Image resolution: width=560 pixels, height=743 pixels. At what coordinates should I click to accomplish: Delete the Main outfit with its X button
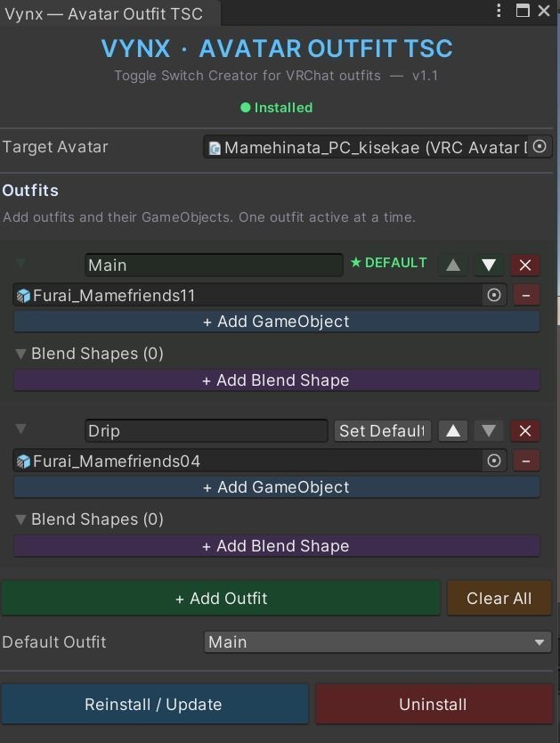pos(524,264)
